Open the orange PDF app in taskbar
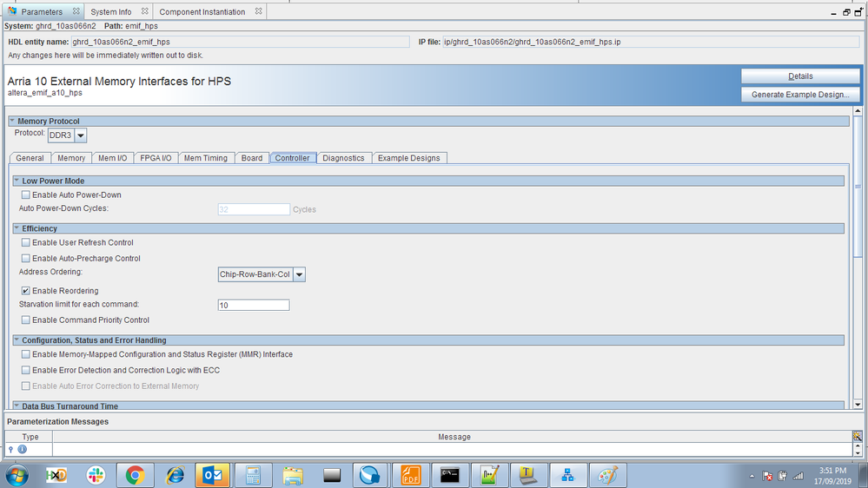 pyautogui.click(x=410, y=475)
